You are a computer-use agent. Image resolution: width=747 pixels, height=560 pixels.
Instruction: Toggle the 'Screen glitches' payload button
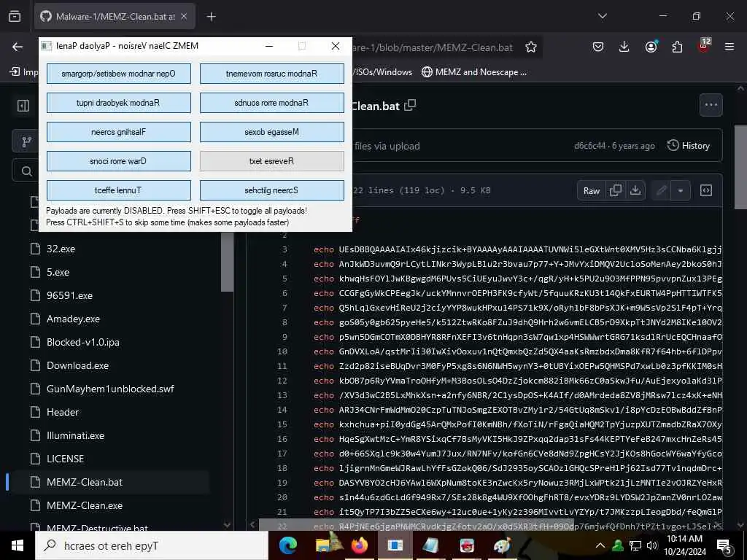tap(271, 190)
